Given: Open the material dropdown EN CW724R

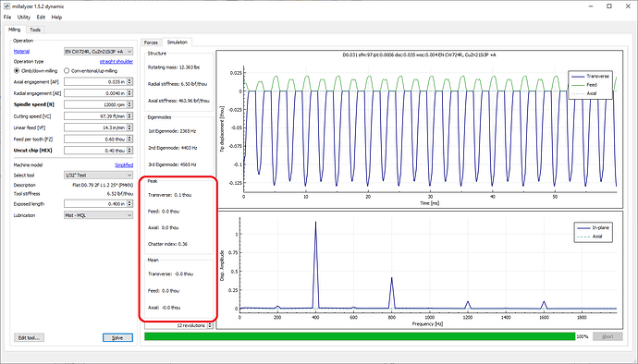Looking at the screenshot, I should pyautogui.click(x=98, y=52).
